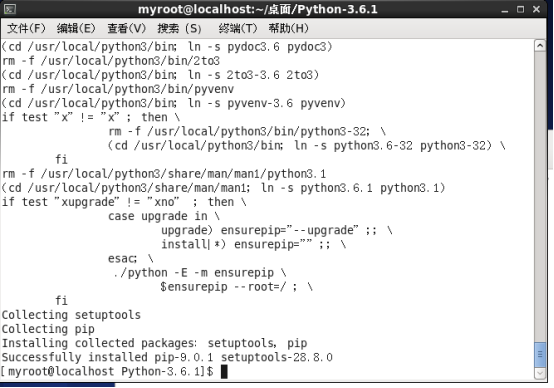Click the terminal icon in title bar

pyautogui.click(x=10, y=9)
